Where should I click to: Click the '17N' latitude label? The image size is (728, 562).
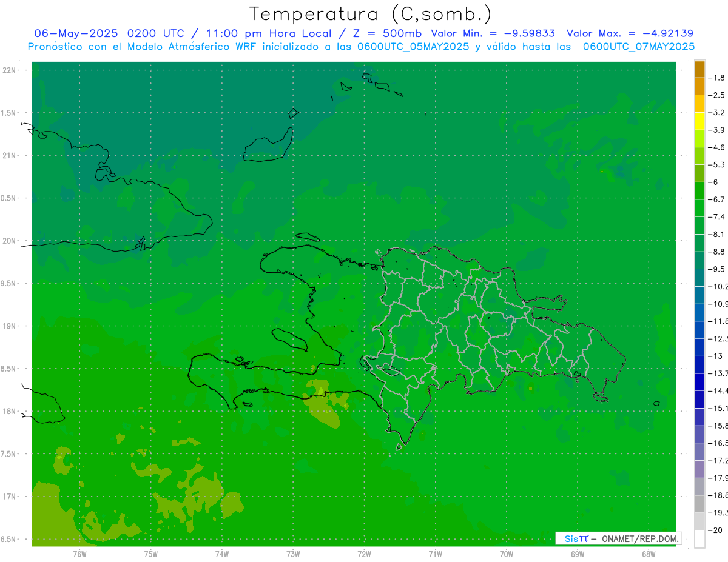pyautogui.click(x=10, y=497)
